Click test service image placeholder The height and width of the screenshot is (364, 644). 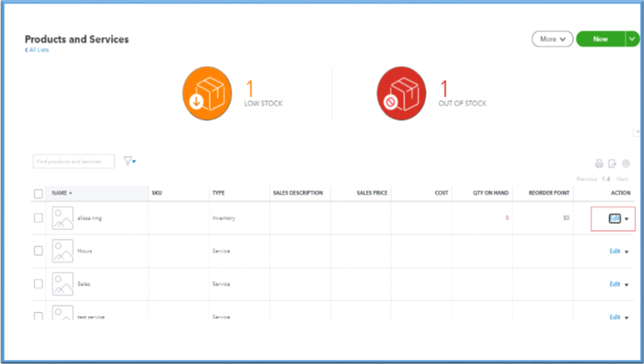coord(62,312)
